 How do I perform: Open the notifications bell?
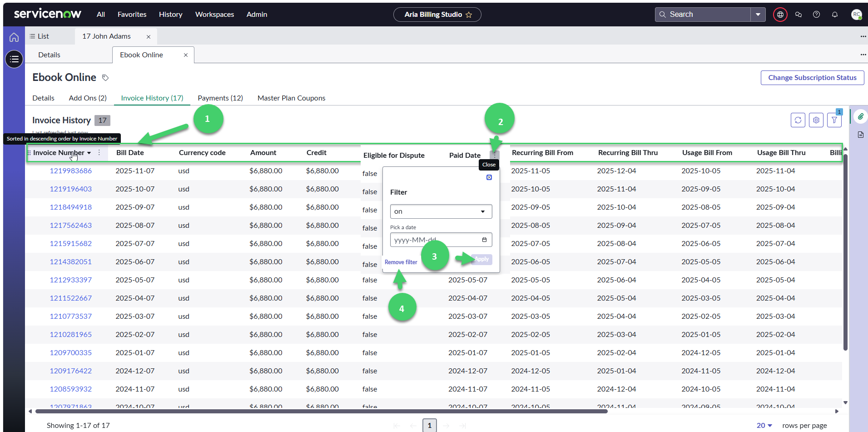coord(835,15)
